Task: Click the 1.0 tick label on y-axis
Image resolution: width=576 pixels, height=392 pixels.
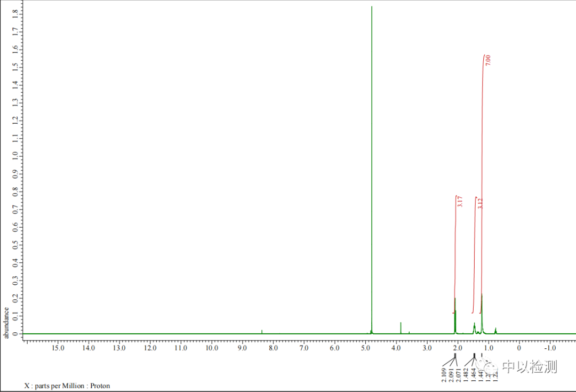Action: pyautogui.click(x=15, y=155)
